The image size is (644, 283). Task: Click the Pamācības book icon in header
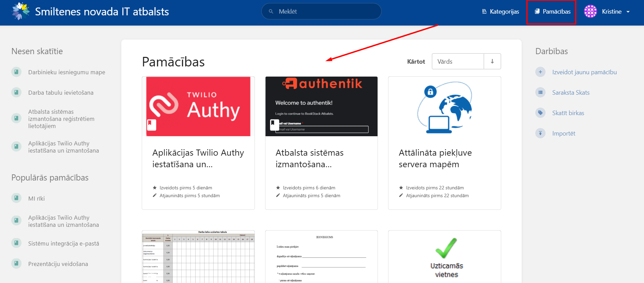[537, 12]
